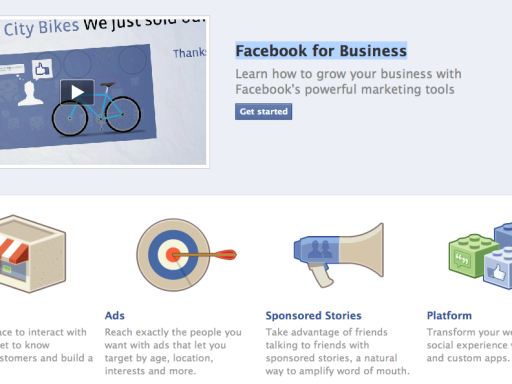Click the target and arrow Ads icon
The height and width of the screenshot is (384, 512).
[x=186, y=255]
